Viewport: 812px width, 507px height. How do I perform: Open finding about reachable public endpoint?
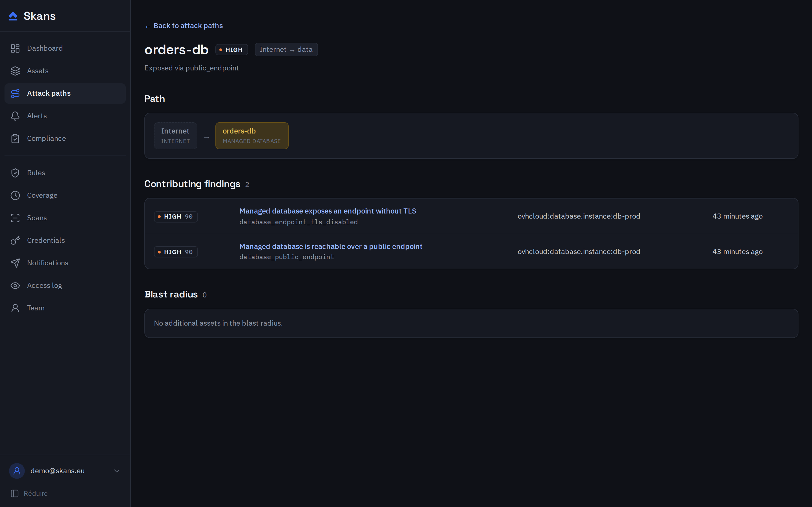[x=330, y=246]
